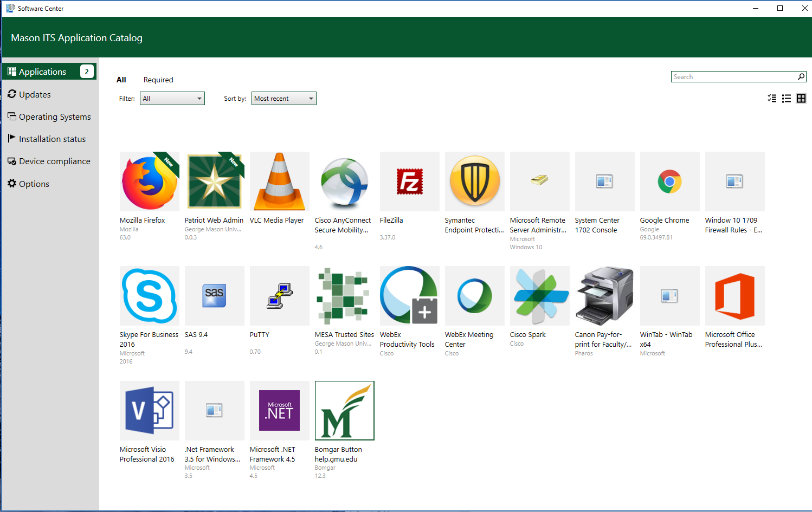Select the VLC Media Player application
Viewport: 812px width, 512px height.
279,182
